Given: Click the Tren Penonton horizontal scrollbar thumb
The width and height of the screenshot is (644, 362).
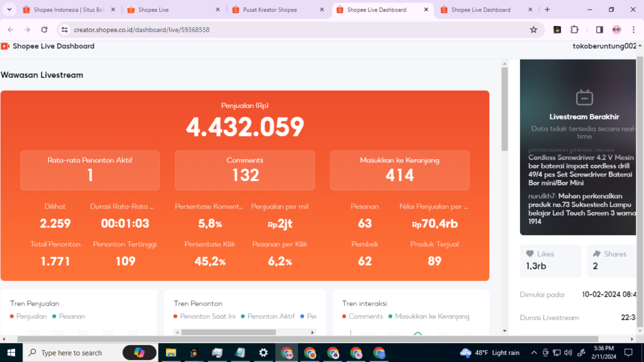Looking at the screenshot, I should [228, 332].
